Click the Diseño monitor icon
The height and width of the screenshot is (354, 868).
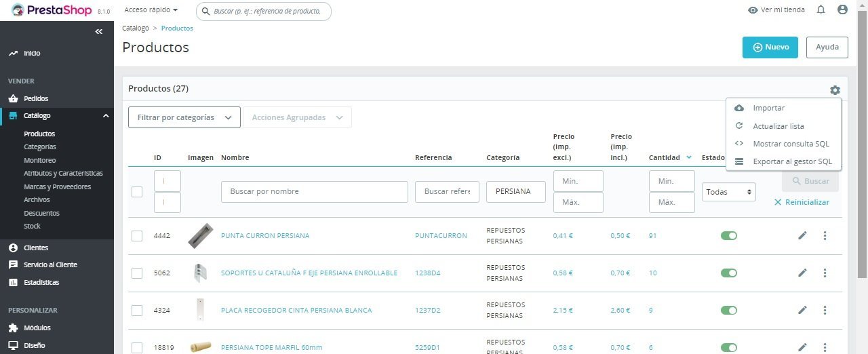13,345
